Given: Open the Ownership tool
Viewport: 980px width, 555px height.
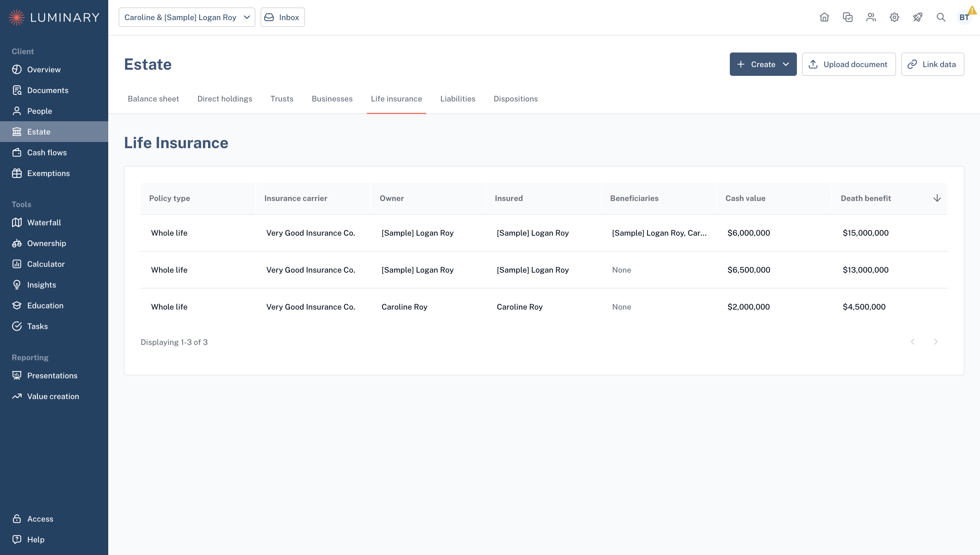Looking at the screenshot, I should tap(54, 243).
